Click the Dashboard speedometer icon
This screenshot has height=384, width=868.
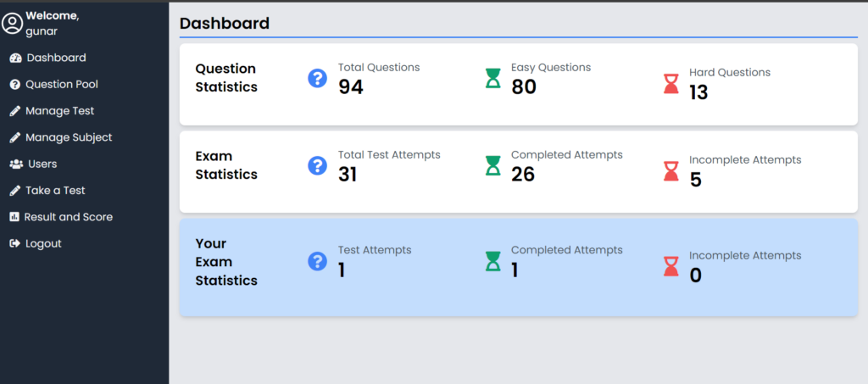[15, 58]
